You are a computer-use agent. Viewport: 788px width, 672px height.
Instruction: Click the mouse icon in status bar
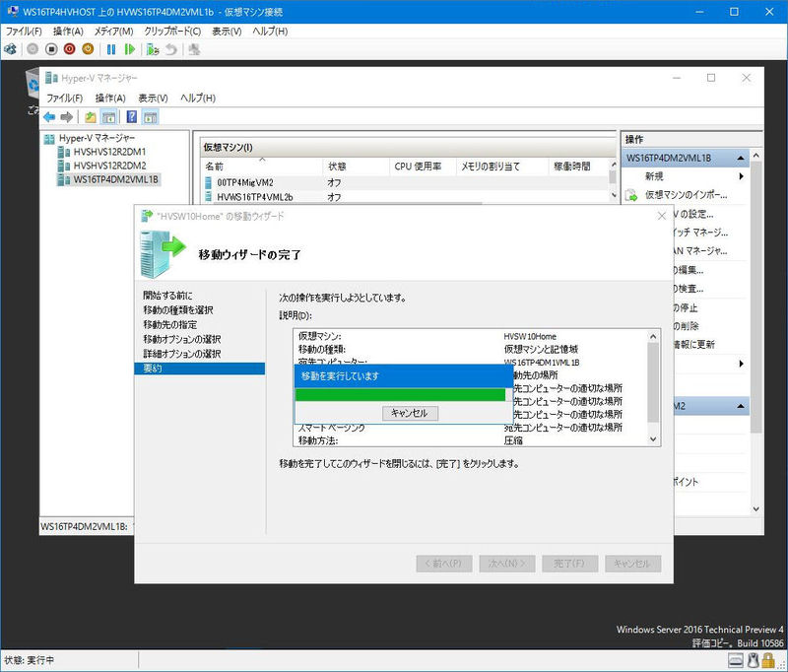pos(753,660)
